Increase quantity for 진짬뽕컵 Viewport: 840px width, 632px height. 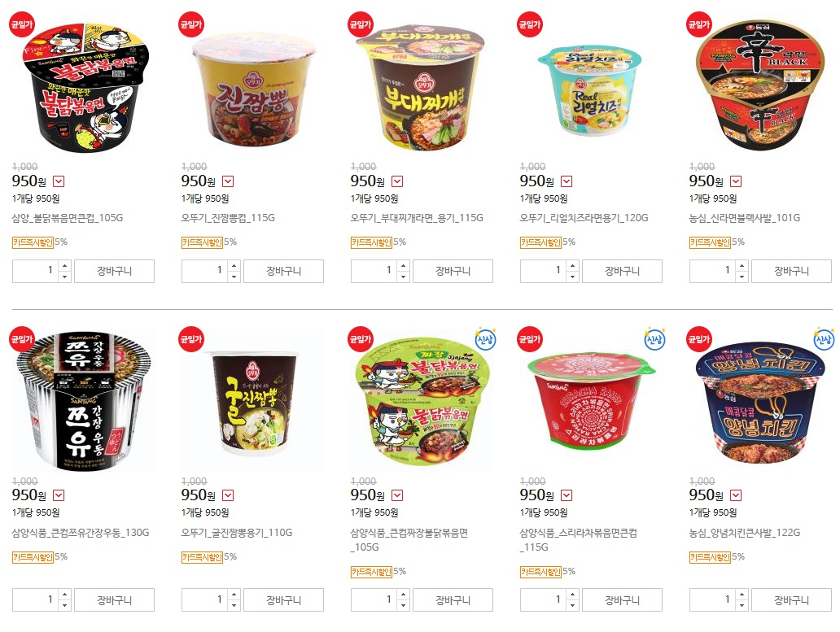point(234,265)
